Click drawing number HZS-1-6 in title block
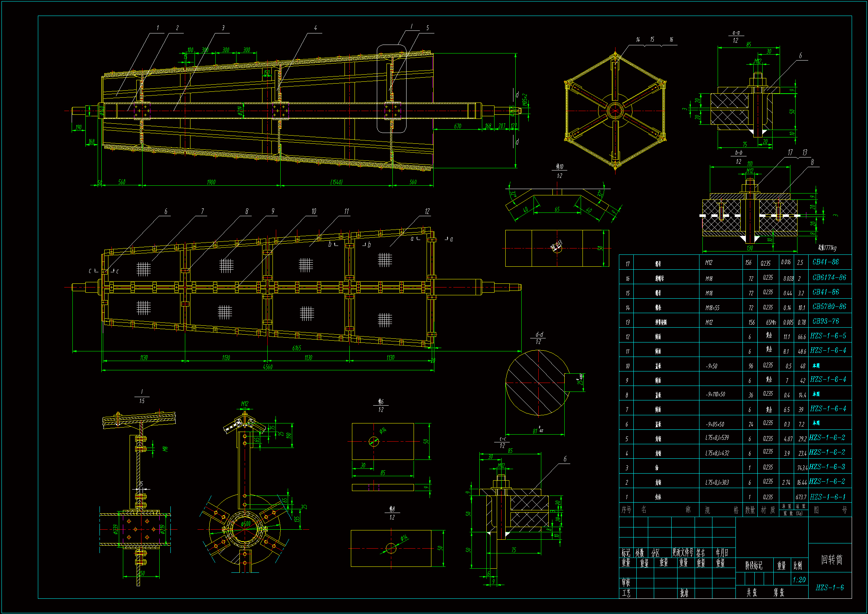The height and width of the screenshot is (614, 868). click(x=829, y=588)
